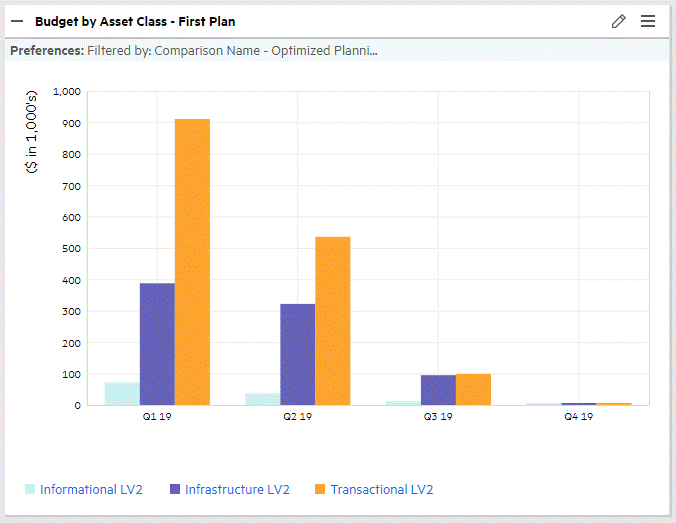The height and width of the screenshot is (523, 676).
Task: Click the Transactional LV2 orange swatch
Action: click(x=320, y=489)
